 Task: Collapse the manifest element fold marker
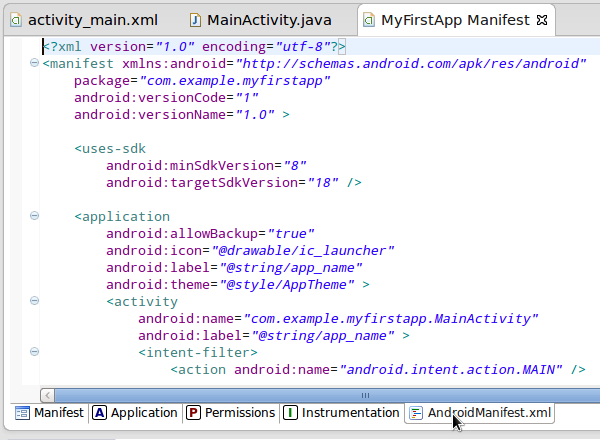coord(35,64)
